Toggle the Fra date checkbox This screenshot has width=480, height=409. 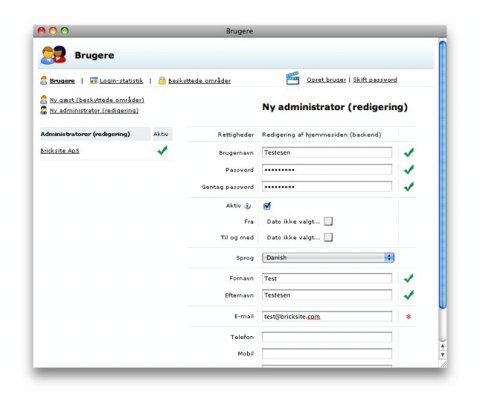tap(328, 221)
